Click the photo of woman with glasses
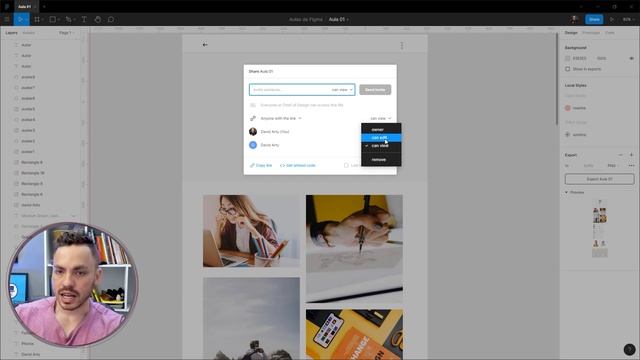 click(x=251, y=231)
